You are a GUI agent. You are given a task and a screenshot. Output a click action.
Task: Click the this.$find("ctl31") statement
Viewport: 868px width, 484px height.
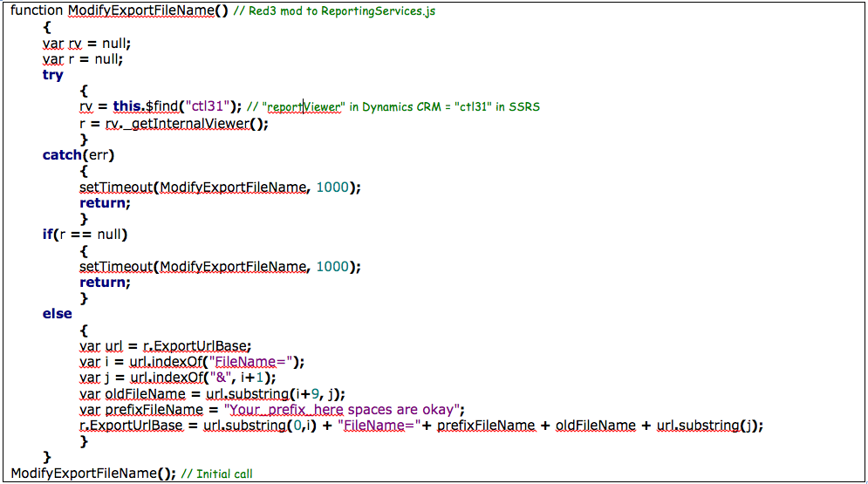pos(161,106)
